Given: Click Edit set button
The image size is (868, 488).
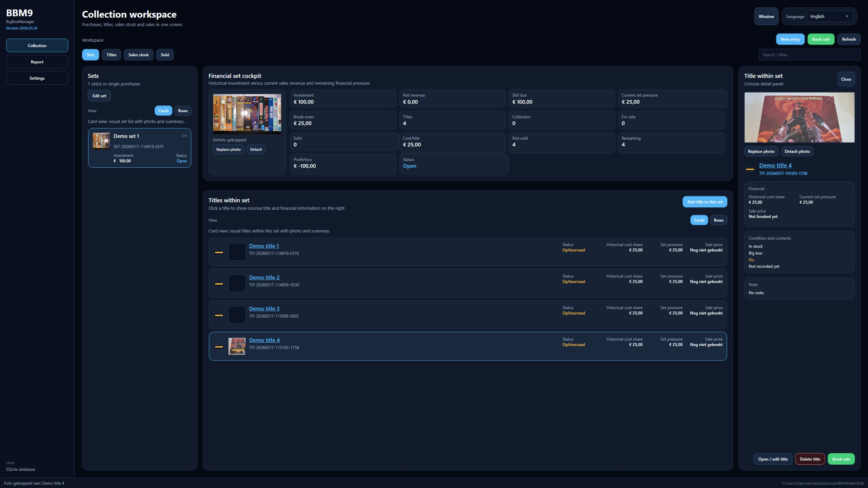Looking at the screenshot, I should (x=99, y=96).
